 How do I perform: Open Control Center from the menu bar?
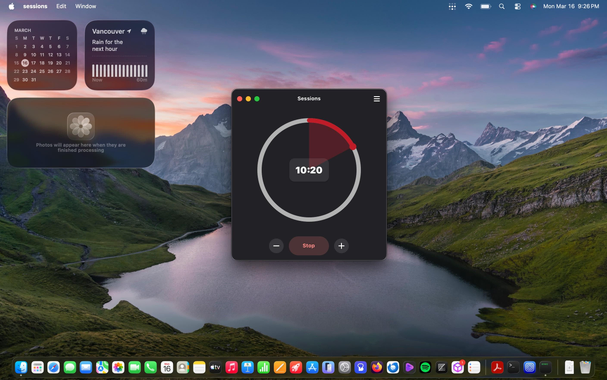[x=518, y=6]
